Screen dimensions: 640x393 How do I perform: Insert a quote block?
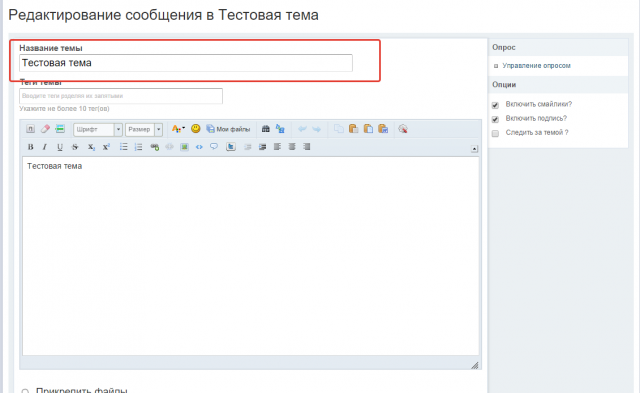[214, 147]
